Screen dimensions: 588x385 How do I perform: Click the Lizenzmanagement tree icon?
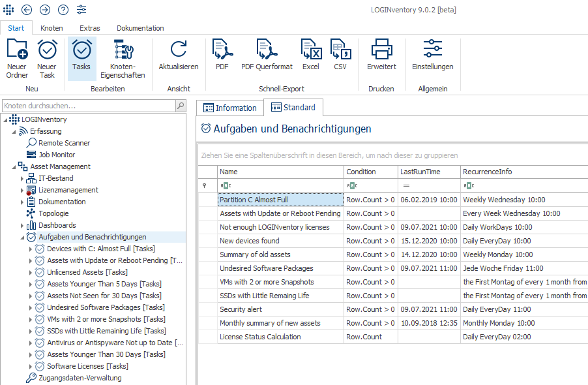click(x=31, y=191)
